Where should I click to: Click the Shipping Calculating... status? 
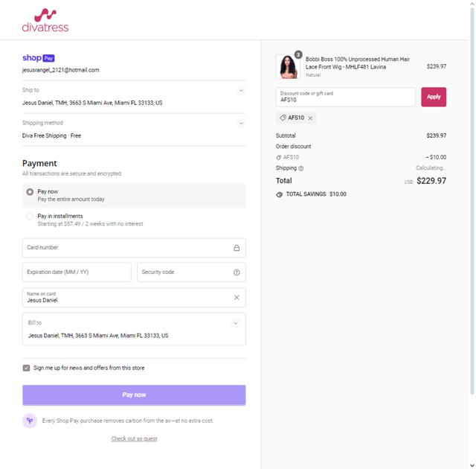coord(431,167)
